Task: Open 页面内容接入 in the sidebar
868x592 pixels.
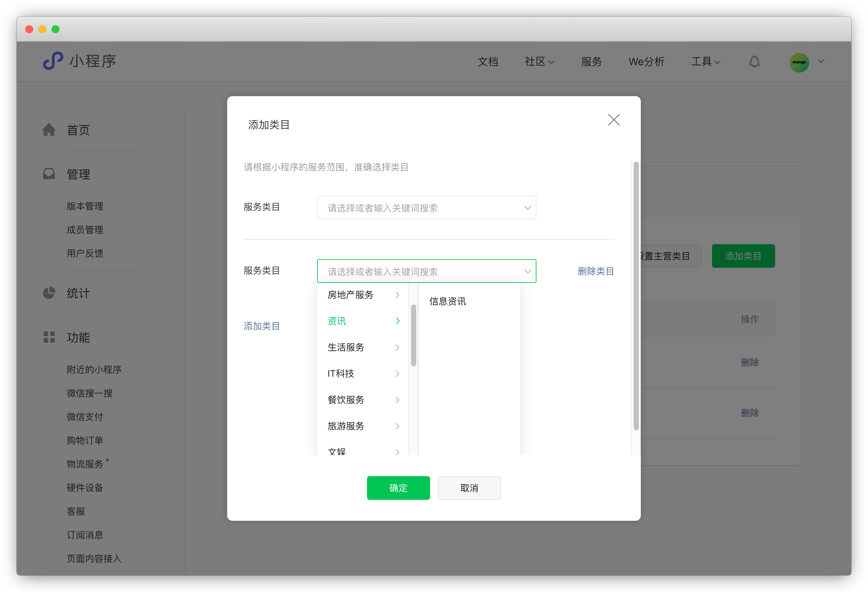Action: [x=94, y=559]
